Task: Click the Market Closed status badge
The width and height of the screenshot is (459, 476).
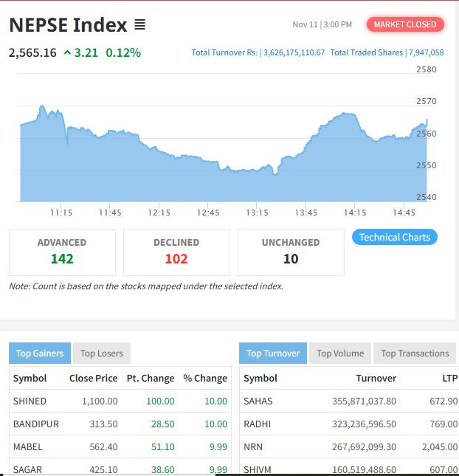Action: (404, 24)
